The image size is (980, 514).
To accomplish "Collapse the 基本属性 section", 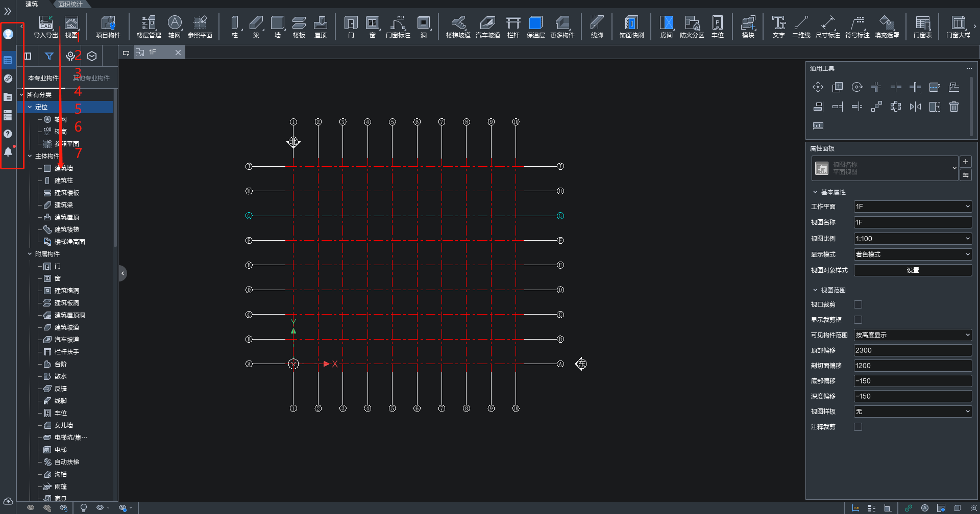I will [815, 192].
